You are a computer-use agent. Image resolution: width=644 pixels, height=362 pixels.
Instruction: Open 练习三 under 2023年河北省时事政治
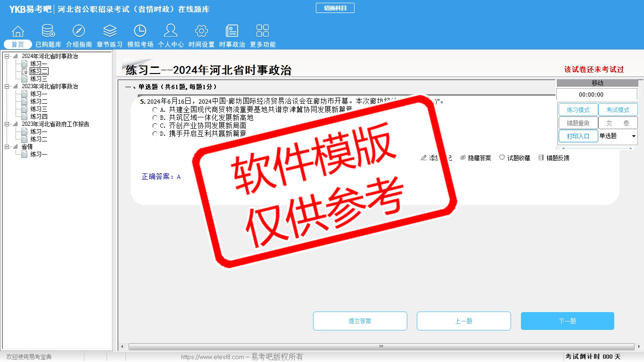(39, 109)
